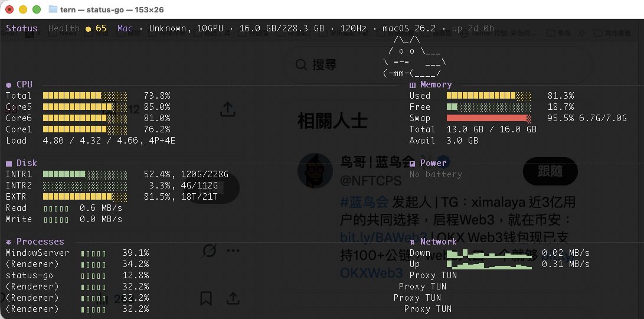644x319 pixels.
Task: Click the terminal title 'tern — status-go — 153×26'
Action: [x=112, y=9]
